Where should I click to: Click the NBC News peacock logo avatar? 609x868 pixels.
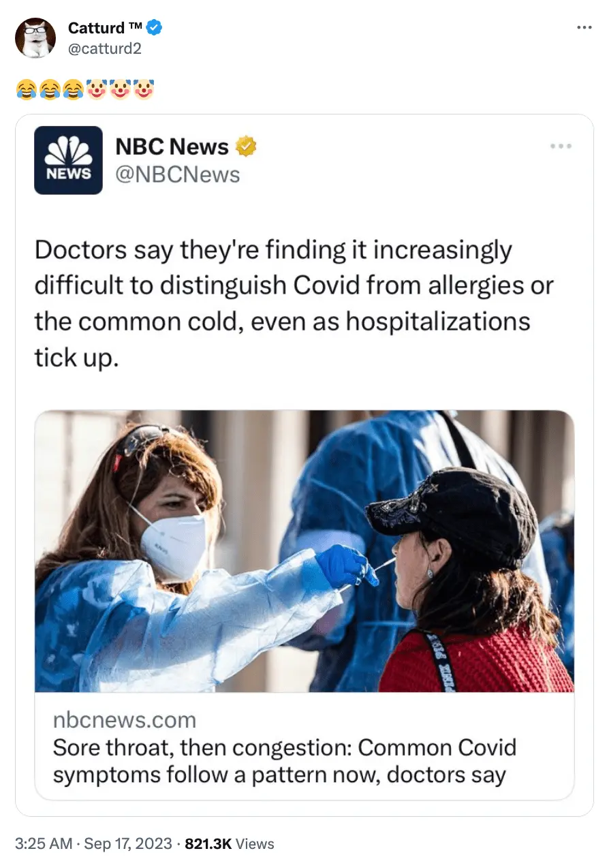(x=68, y=160)
